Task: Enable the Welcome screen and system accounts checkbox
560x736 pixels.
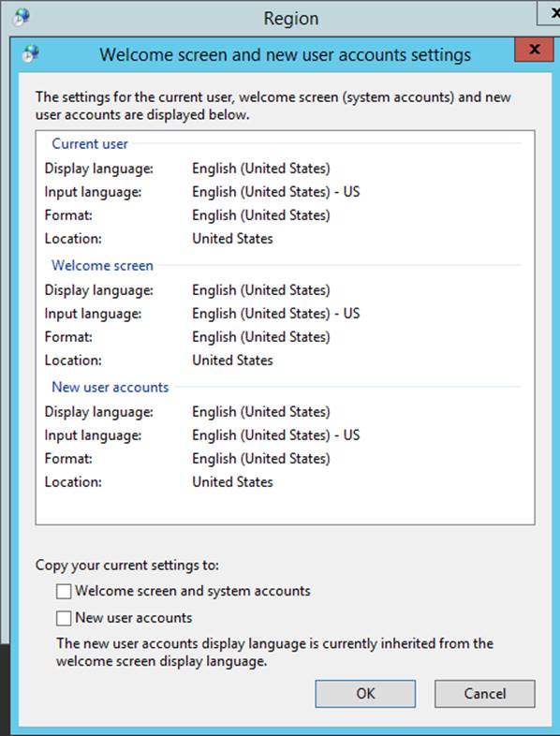Action: click(64, 591)
